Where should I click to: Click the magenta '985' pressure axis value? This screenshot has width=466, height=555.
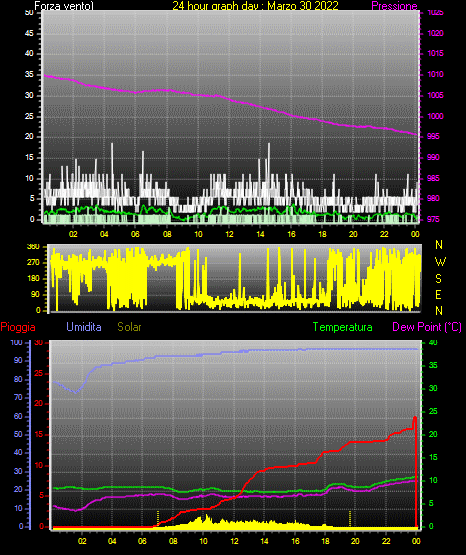coord(433,178)
